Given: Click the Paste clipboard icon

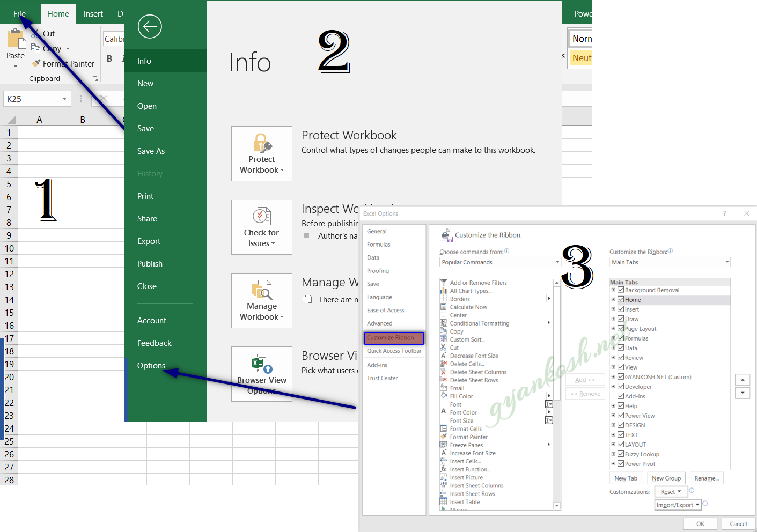Looking at the screenshot, I should [x=16, y=39].
